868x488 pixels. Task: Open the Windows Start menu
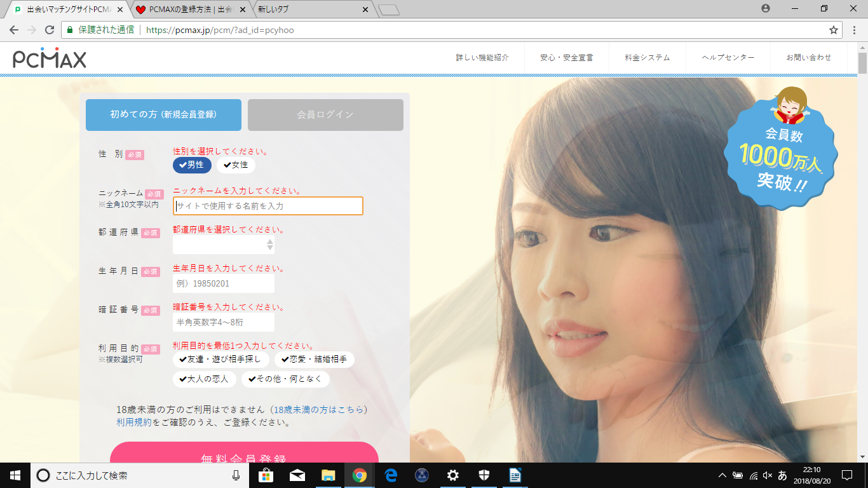click(x=15, y=475)
